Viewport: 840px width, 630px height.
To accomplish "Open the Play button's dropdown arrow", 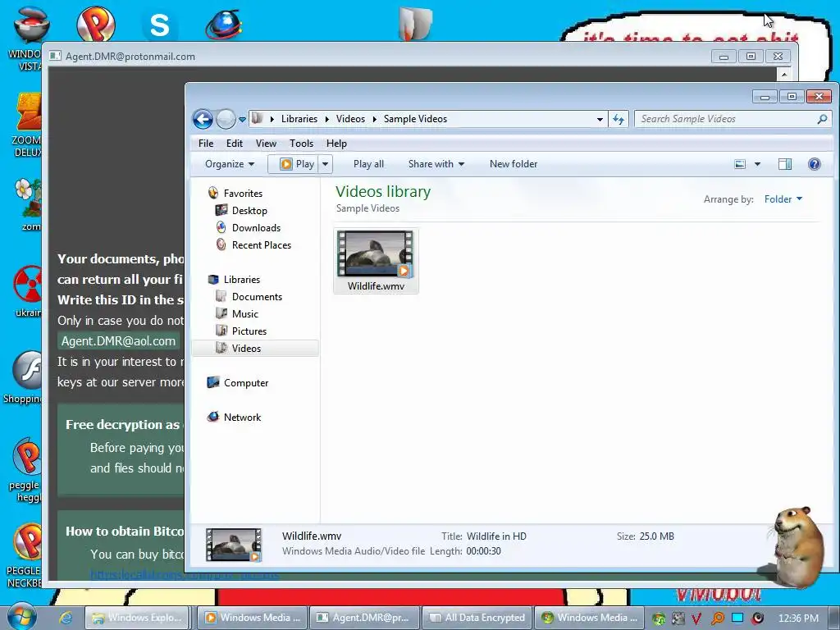I will coord(325,164).
